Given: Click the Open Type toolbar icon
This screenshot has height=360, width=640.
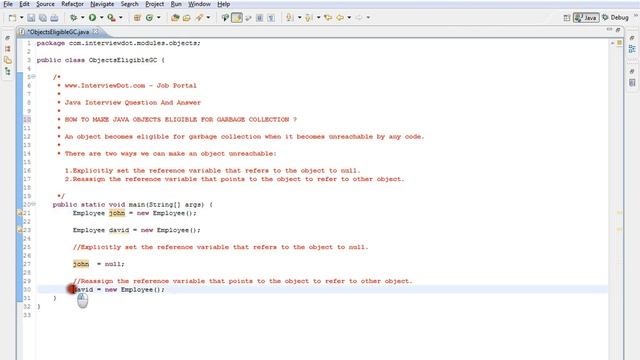Looking at the screenshot, I should click(x=175, y=18).
